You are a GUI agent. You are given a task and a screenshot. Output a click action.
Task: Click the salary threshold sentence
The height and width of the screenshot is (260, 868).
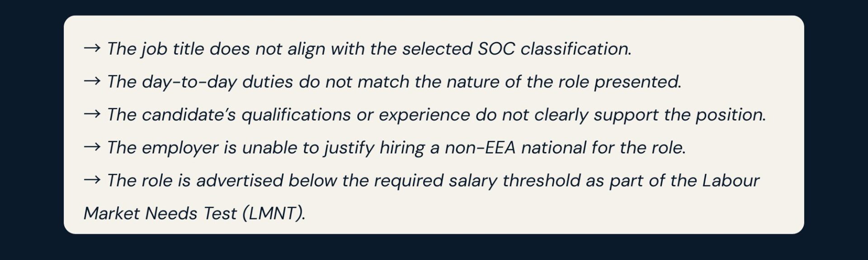click(433, 181)
